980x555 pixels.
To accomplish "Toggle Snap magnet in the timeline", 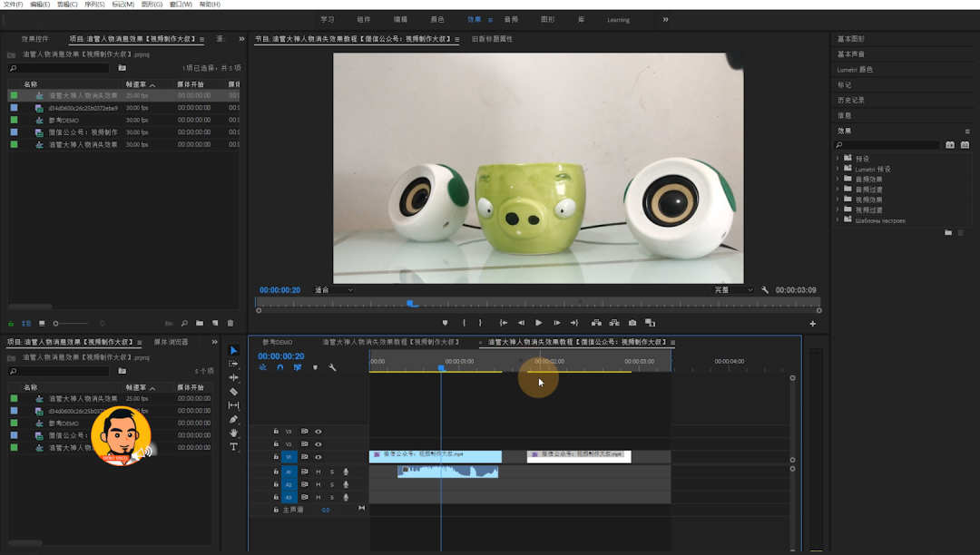I will coord(280,367).
